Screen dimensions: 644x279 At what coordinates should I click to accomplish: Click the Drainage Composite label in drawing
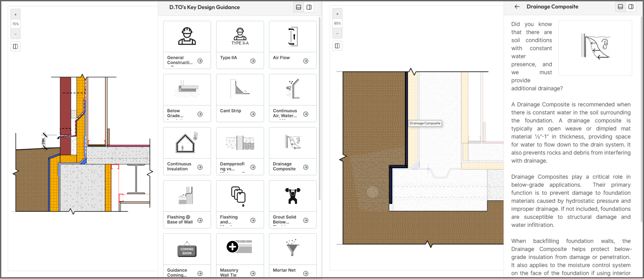[x=425, y=123]
